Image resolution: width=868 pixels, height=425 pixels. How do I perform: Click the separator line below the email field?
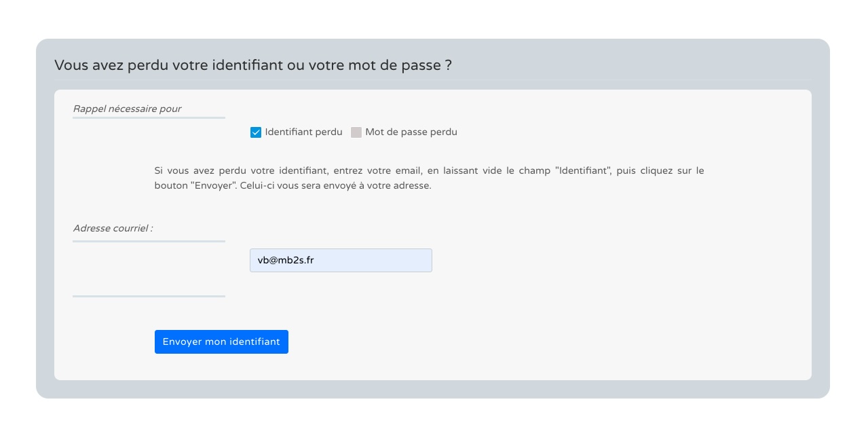coord(149,296)
